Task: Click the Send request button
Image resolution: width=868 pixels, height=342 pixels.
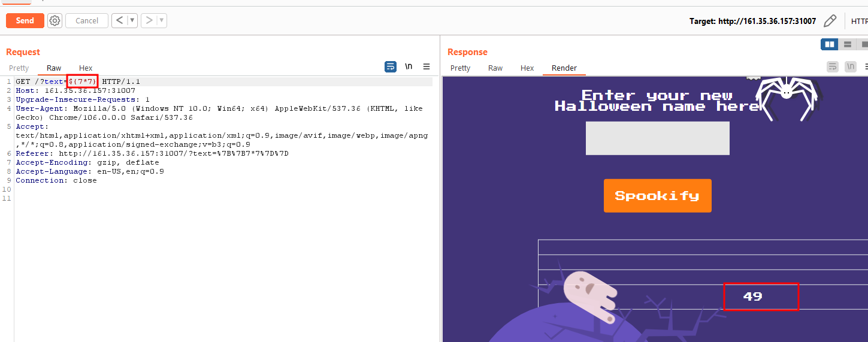Action: pos(25,20)
